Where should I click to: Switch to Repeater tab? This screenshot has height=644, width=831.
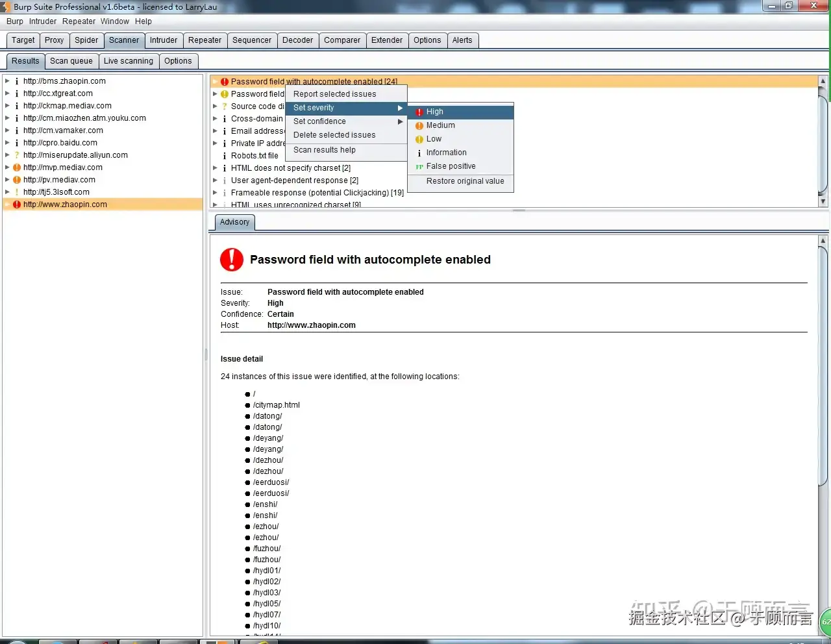[x=205, y=40]
